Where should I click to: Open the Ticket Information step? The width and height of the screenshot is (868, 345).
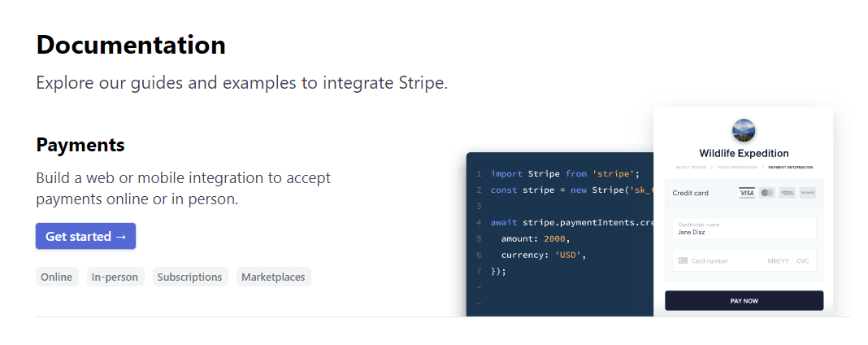click(x=736, y=168)
